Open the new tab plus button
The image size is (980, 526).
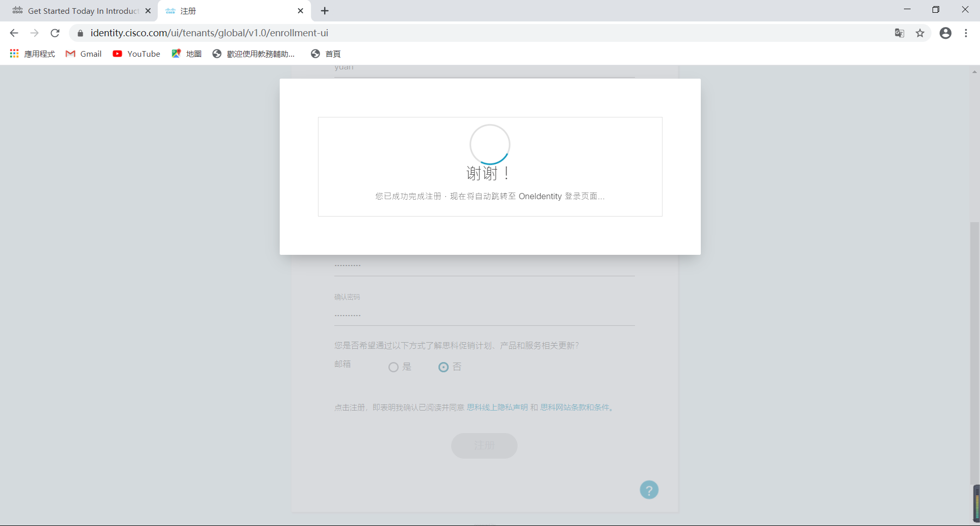pos(325,11)
